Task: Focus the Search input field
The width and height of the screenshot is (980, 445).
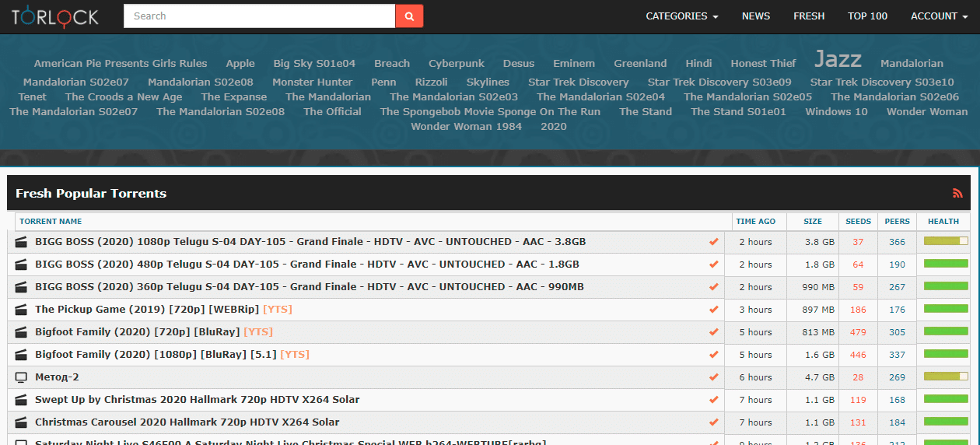Action: point(260,16)
